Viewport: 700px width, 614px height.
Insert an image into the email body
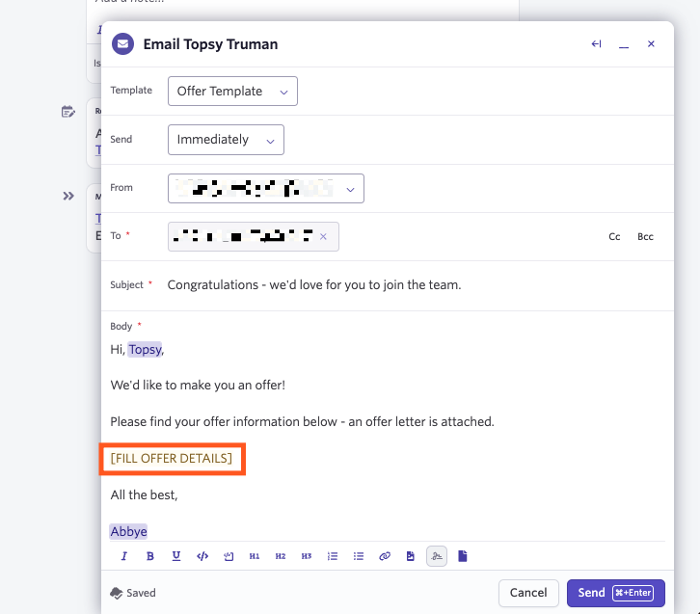pos(411,556)
